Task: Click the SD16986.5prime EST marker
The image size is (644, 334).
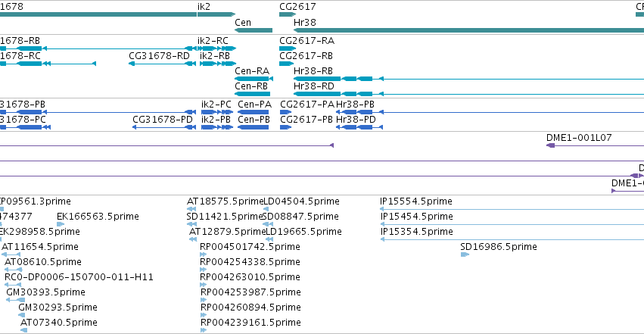Action: [465, 254]
